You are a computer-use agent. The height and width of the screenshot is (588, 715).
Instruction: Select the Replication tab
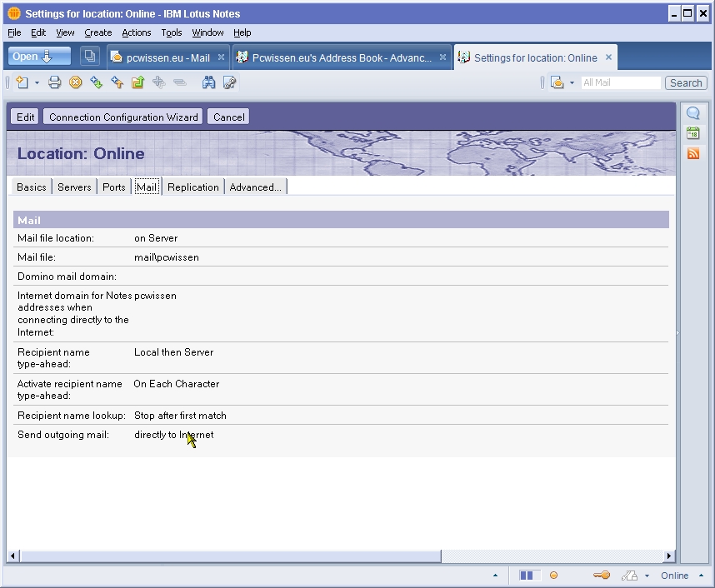(193, 187)
